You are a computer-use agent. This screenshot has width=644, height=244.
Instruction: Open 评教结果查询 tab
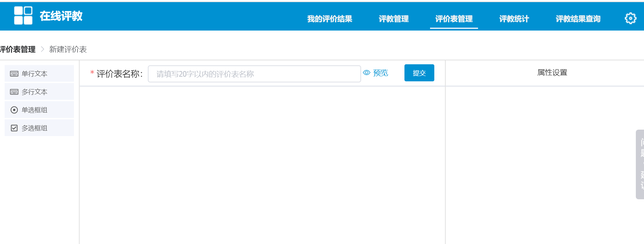pyautogui.click(x=578, y=19)
